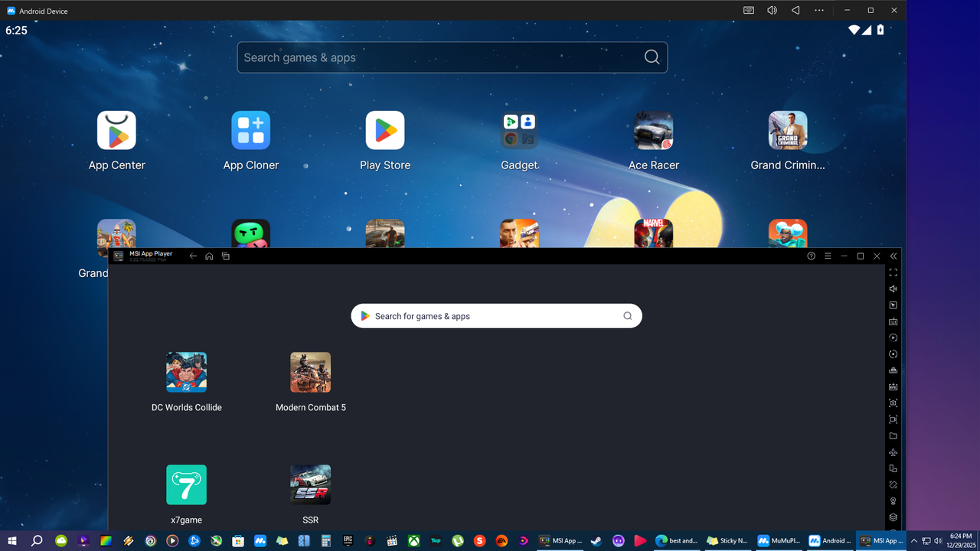This screenshot has width=980, height=551.
Task: Open Calculator from taskbar
Action: click(x=326, y=541)
